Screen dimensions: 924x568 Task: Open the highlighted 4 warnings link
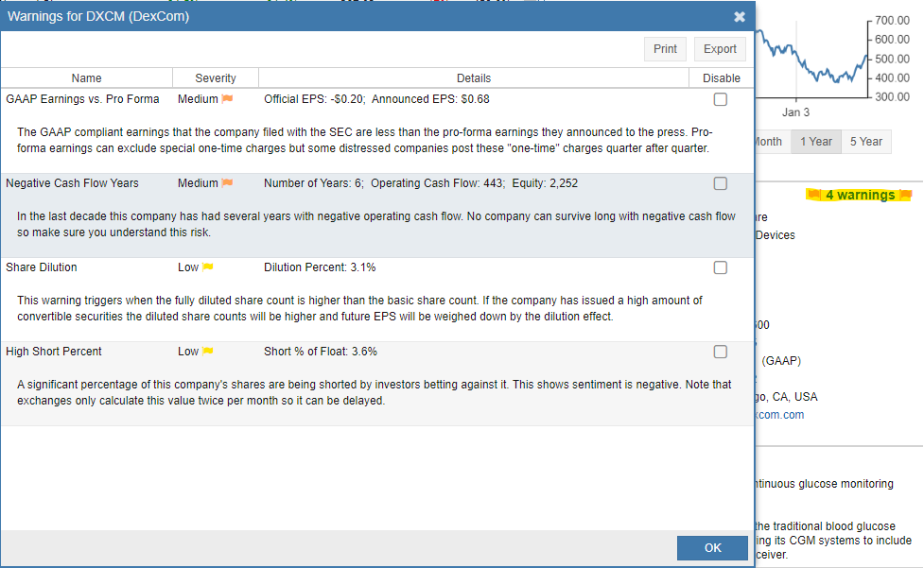point(861,195)
